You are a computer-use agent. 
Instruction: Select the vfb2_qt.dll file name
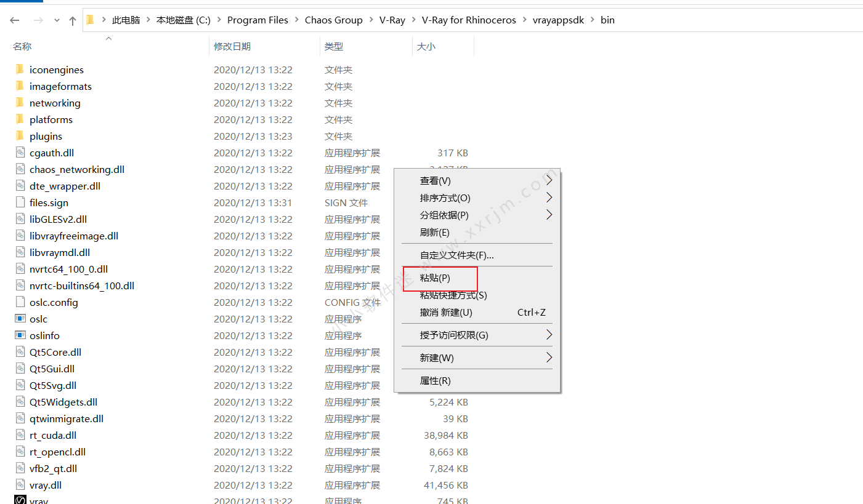pos(53,468)
